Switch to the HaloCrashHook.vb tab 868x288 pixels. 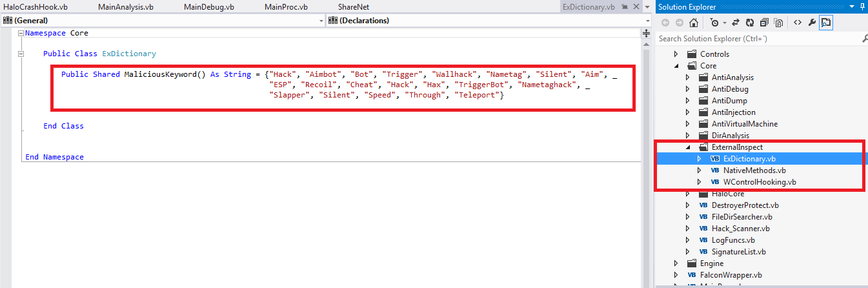pyautogui.click(x=35, y=6)
